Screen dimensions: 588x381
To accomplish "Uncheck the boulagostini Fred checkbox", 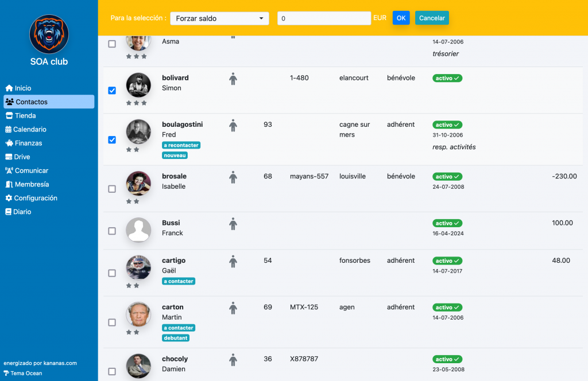I will (x=112, y=139).
